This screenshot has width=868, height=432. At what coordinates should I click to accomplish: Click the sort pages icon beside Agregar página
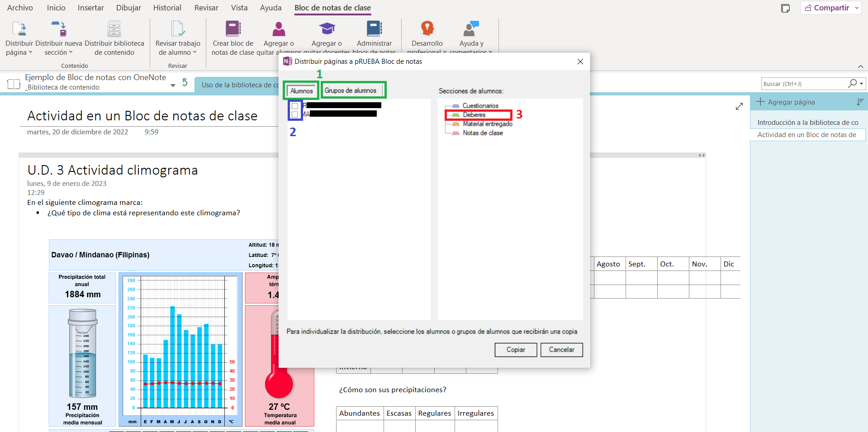click(860, 102)
